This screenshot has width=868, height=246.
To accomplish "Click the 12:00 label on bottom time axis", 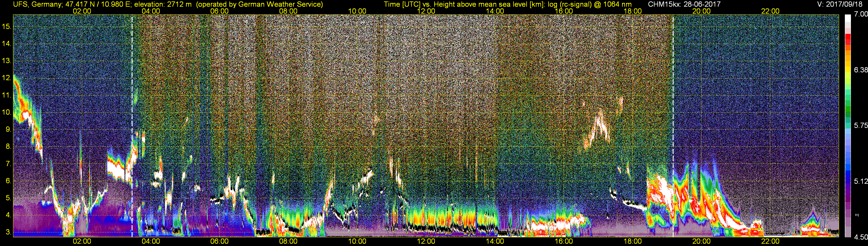I will point(426,242).
